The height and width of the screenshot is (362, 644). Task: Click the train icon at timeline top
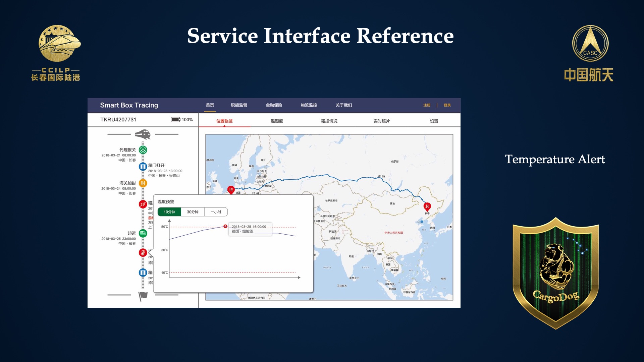click(143, 134)
